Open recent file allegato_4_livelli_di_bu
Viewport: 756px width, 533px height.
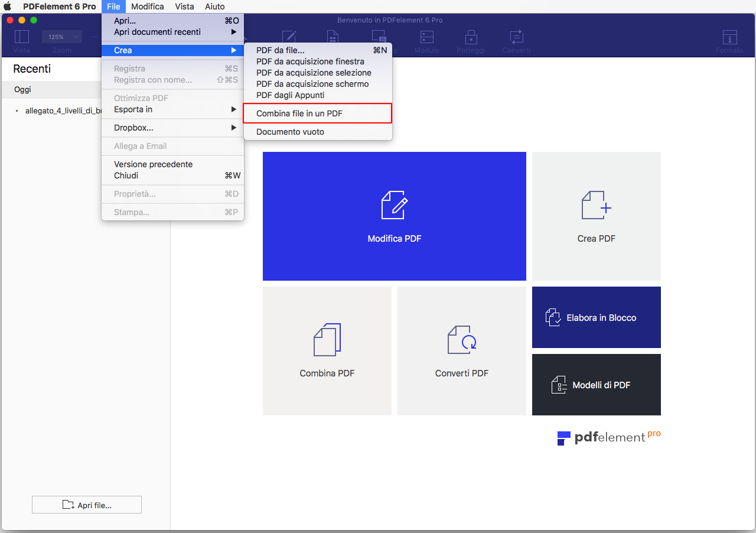point(64,110)
